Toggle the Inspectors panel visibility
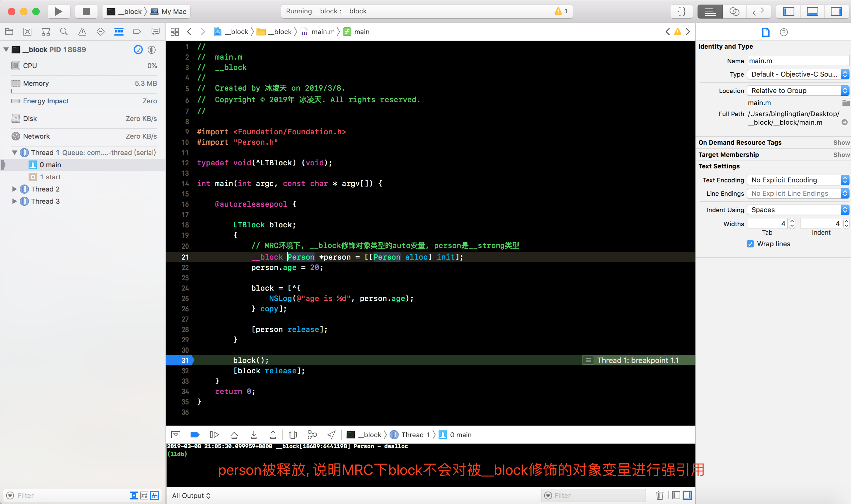Viewport: 851px width, 504px height. click(x=836, y=12)
